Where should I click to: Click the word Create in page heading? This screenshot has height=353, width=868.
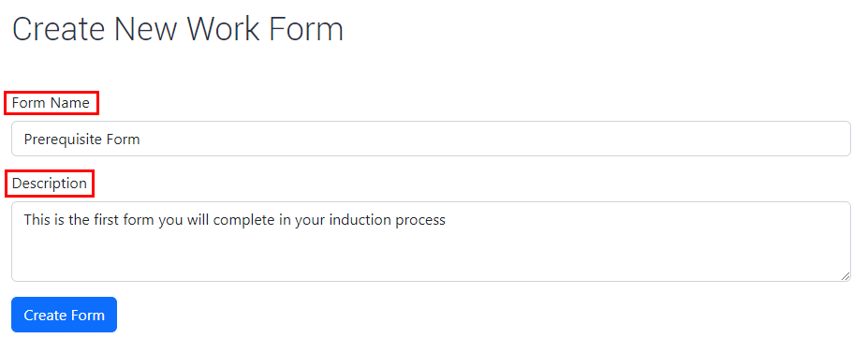tap(59, 29)
